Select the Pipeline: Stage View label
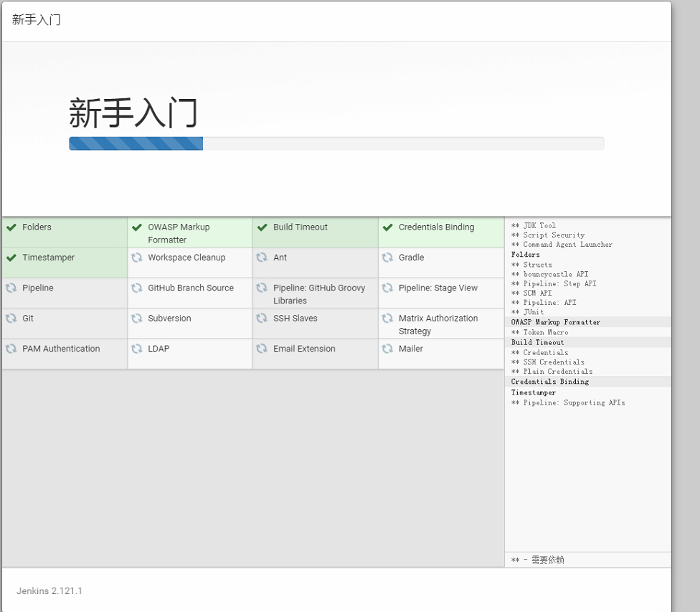The image size is (700, 612). [438, 288]
